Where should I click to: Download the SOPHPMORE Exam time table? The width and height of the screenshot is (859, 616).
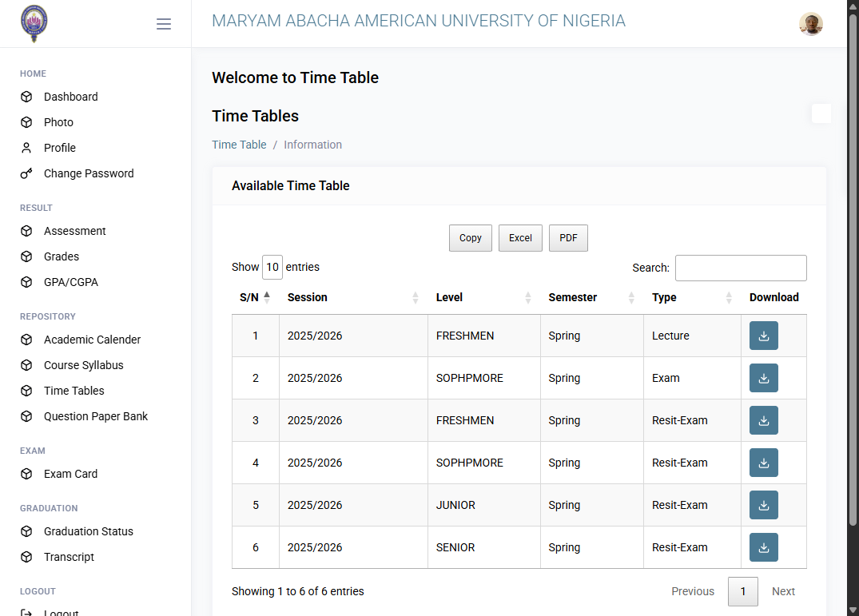(764, 378)
